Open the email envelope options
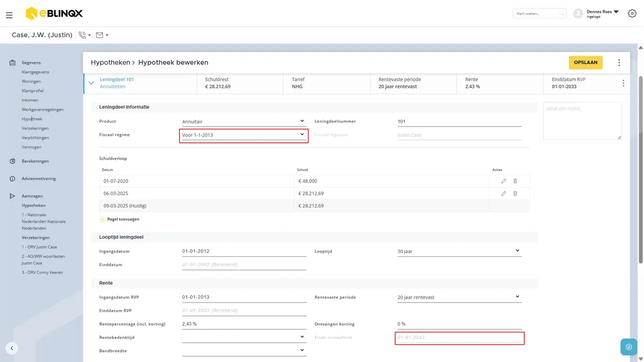 102,35
